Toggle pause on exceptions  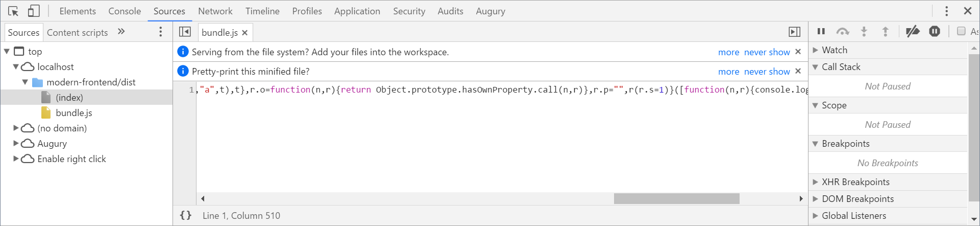coord(935,31)
